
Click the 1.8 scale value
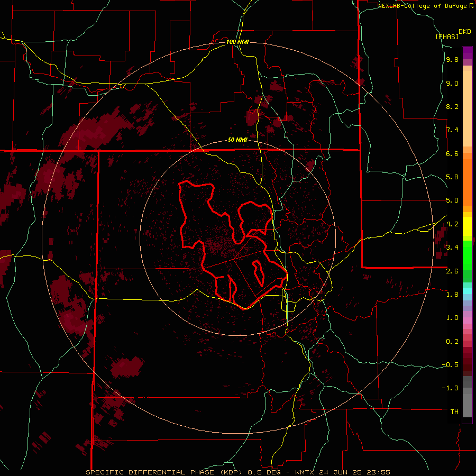point(452,295)
